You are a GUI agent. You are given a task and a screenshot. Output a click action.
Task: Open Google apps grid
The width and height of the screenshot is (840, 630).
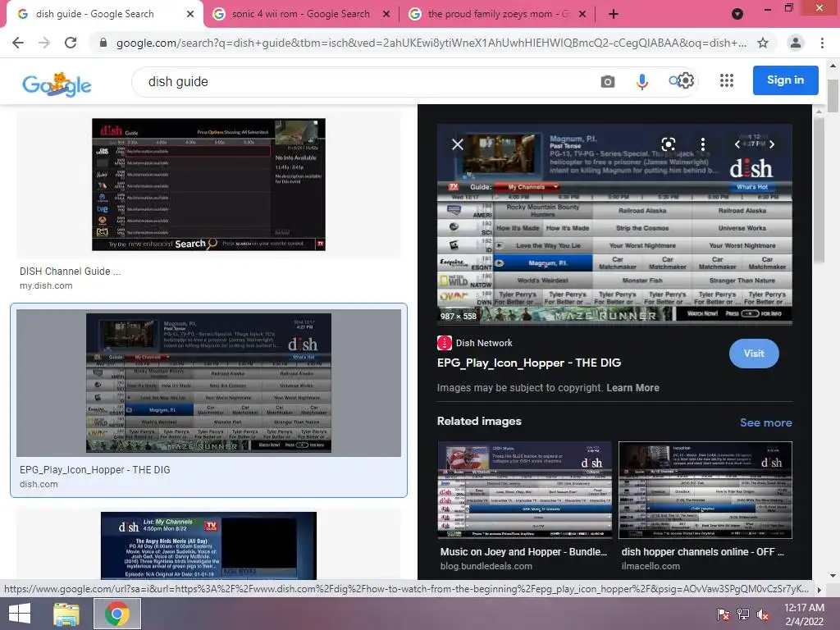727,80
